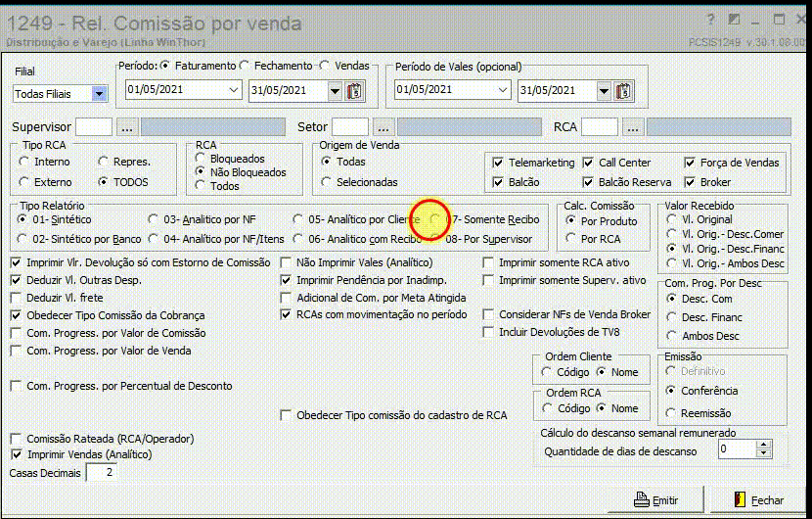Enable Considerar NFs de Venda Broker
Viewport: 812px width, 519px height.
pyautogui.click(x=488, y=314)
